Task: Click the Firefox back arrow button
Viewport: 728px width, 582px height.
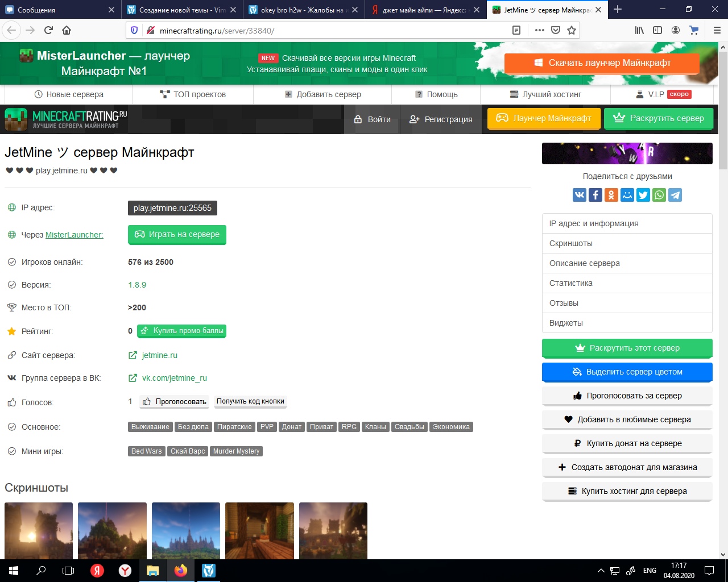Action: coord(12,30)
